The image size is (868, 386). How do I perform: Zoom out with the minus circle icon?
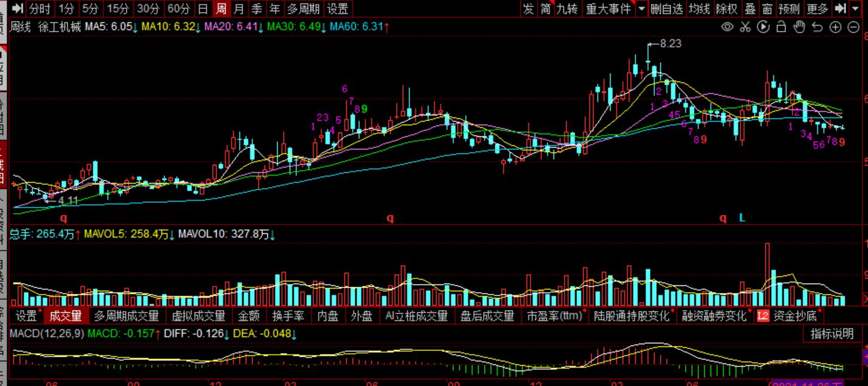(854, 26)
